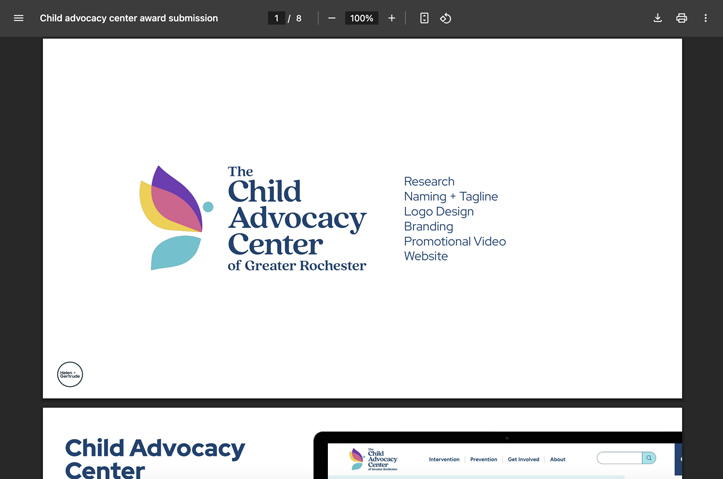Click the 'Website' text on page one
The height and width of the screenshot is (479, 723).
[x=426, y=256]
